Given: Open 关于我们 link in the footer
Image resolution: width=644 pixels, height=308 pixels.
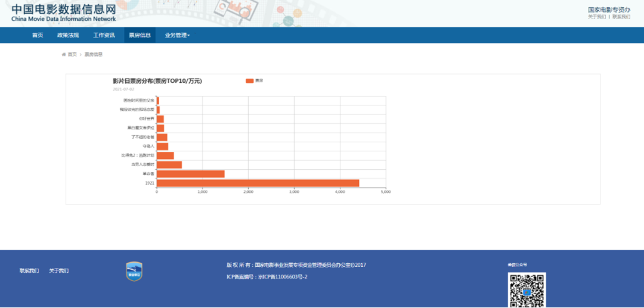Looking at the screenshot, I should pos(58,270).
